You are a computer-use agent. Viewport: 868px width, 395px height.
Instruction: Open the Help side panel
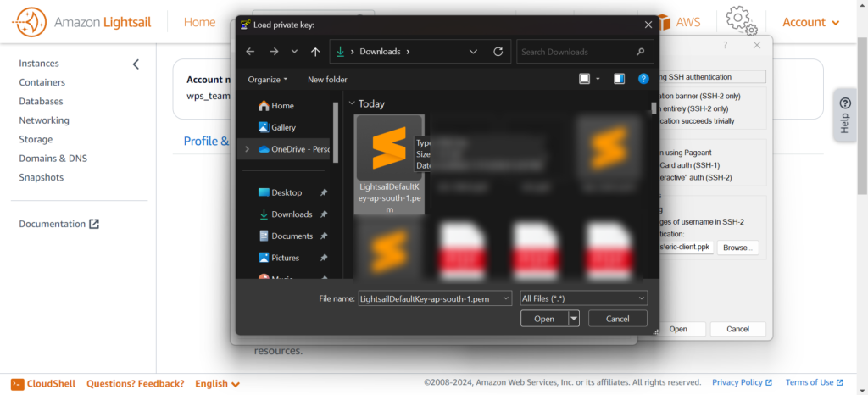pos(844,113)
